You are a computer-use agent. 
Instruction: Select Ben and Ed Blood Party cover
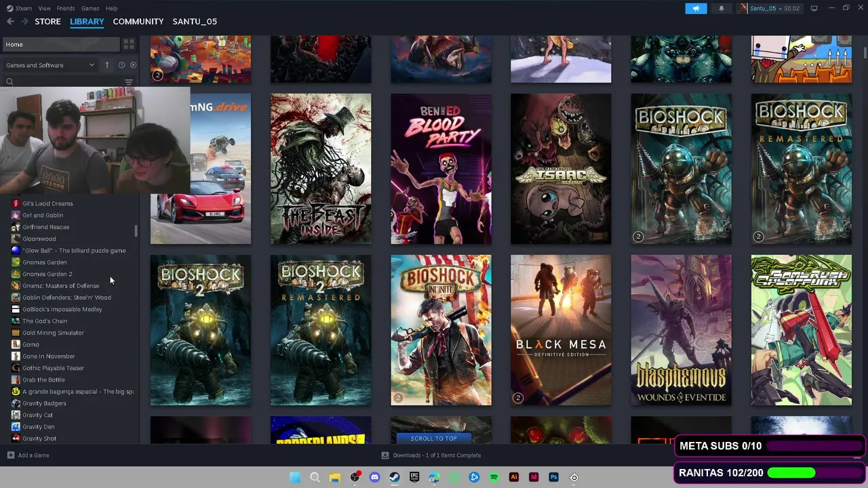coord(441,169)
